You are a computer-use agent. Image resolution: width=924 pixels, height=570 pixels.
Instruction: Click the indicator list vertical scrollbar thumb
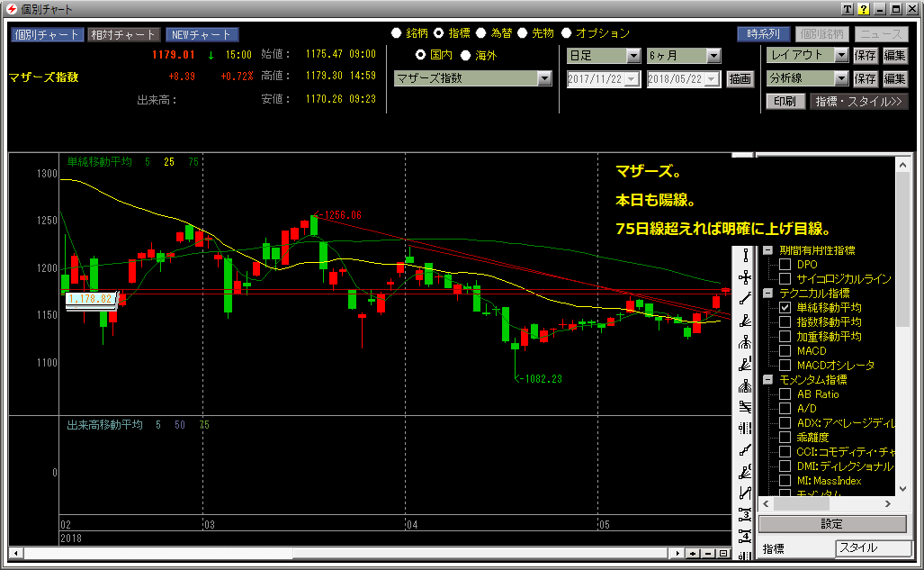click(x=902, y=250)
